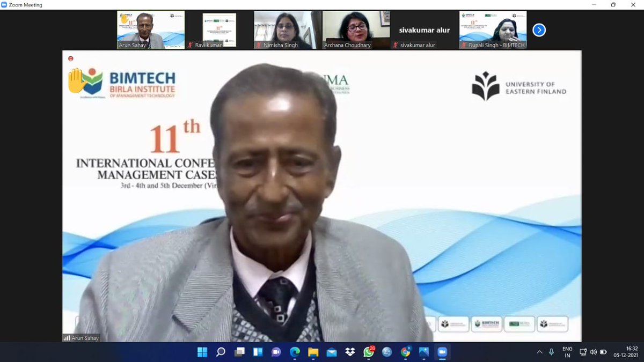The width and height of the screenshot is (644, 362).
Task: Show hidden system tray icons
Action: 539,352
